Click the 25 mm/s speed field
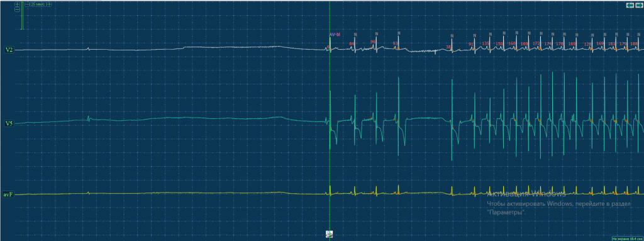The image size is (644, 241). 38,4
